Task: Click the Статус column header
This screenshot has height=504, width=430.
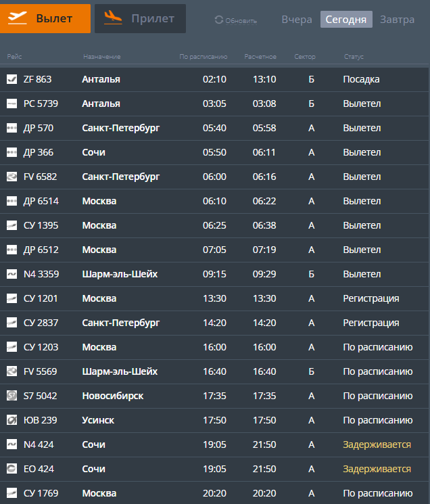Action: 354,57
